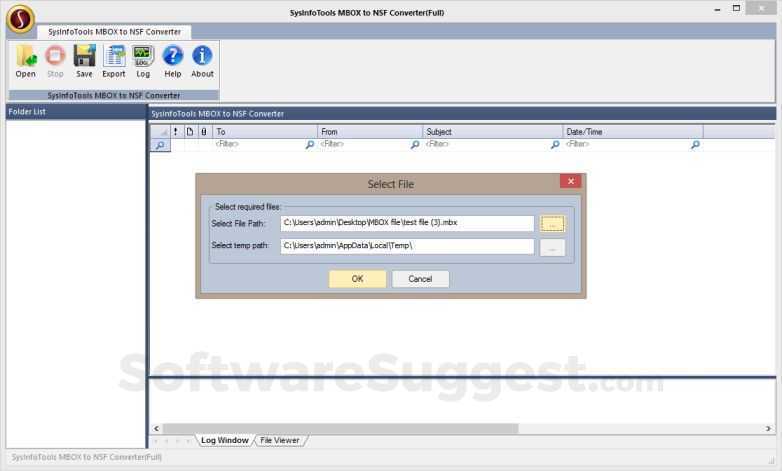Click the Select temp path input field

click(x=407, y=246)
